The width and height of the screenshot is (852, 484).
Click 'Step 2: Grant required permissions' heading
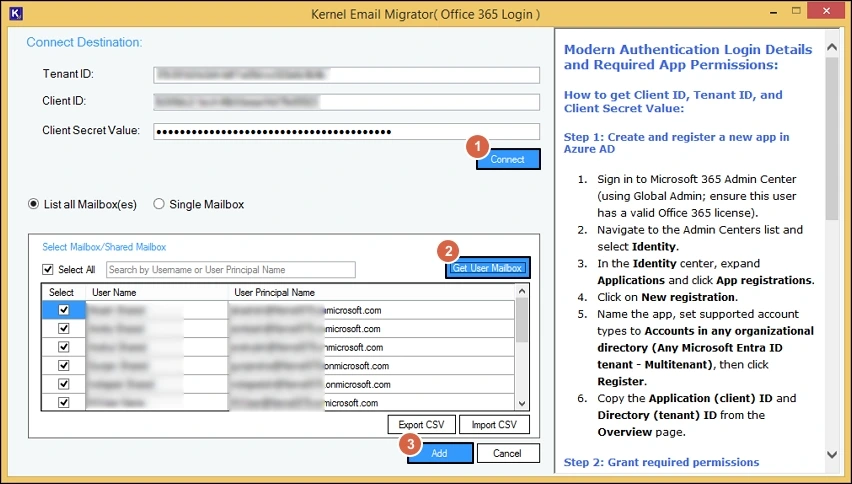click(661, 462)
